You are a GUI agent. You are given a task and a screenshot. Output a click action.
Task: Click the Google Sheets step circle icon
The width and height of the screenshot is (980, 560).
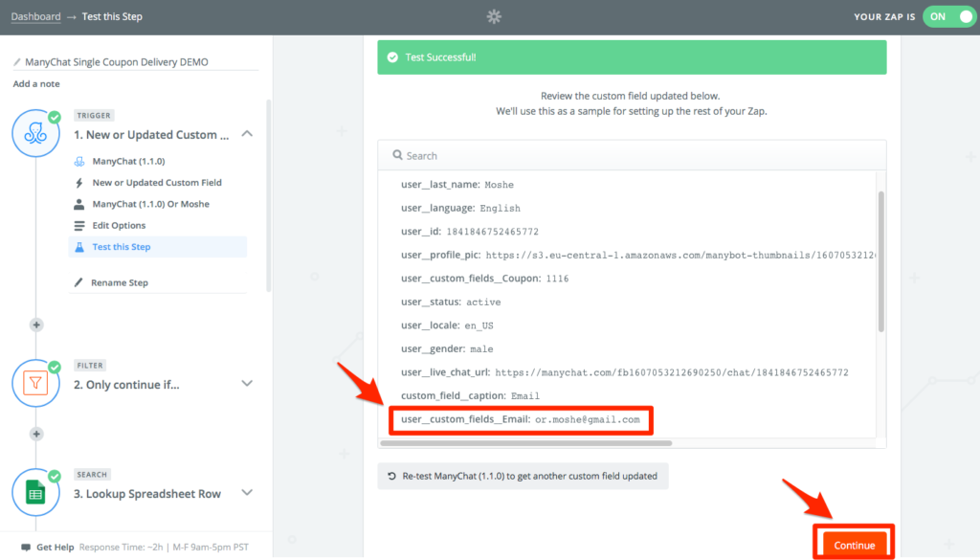tap(35, 492)
